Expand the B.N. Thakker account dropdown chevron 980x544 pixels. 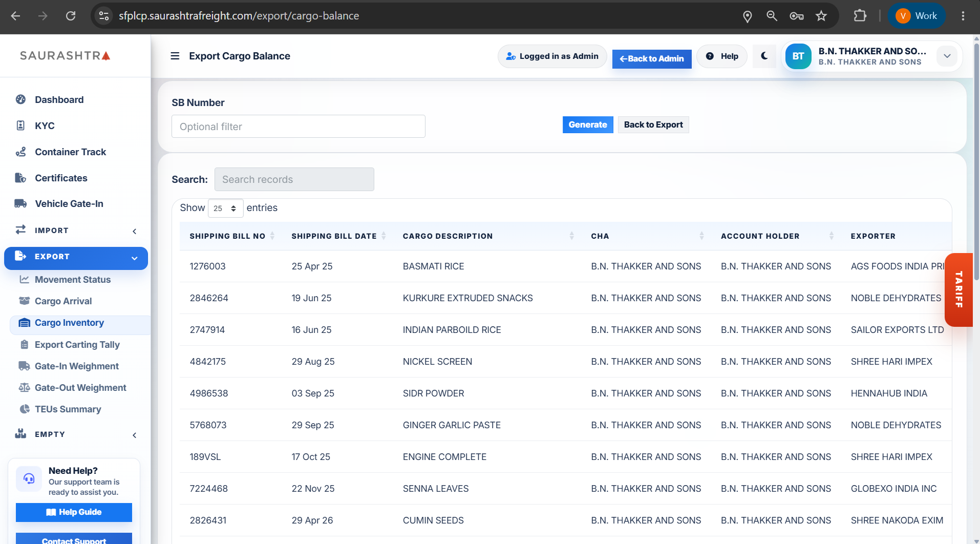(947, 56)
